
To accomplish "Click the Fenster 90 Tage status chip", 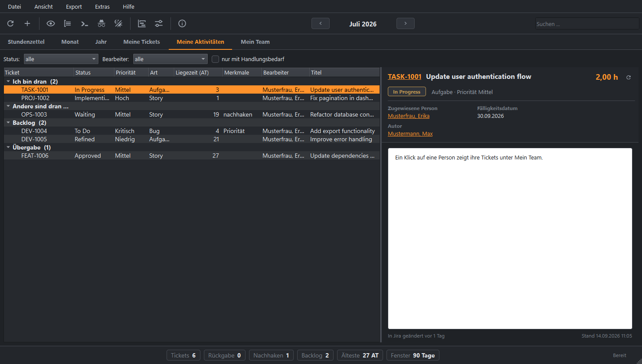I will point(413,355).
